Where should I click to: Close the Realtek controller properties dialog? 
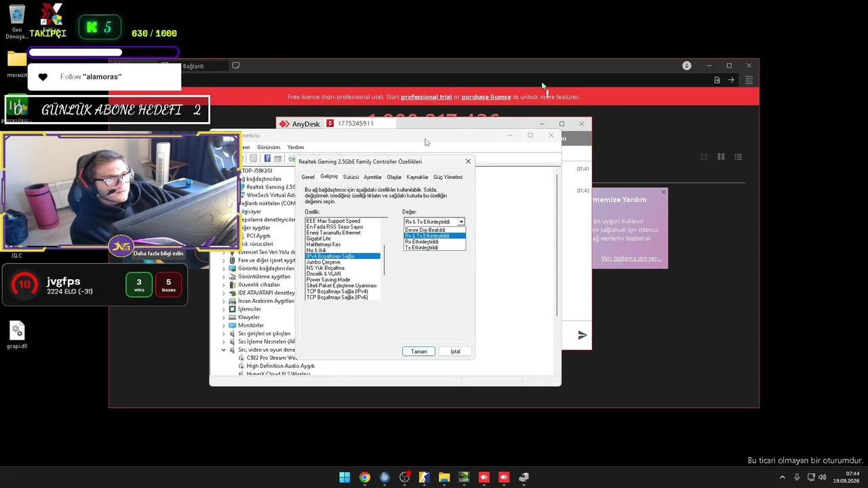[468, 161]
